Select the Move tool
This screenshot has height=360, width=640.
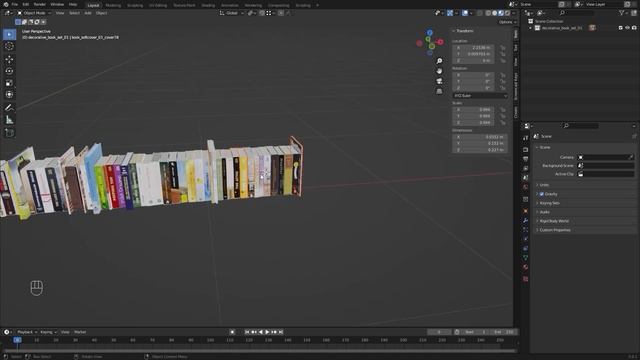[9, 59]
